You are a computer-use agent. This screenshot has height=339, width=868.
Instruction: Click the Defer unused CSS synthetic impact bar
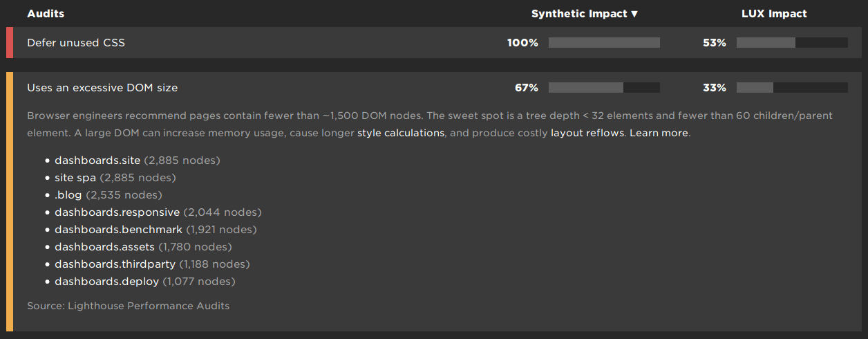click(x=604, y=43)
